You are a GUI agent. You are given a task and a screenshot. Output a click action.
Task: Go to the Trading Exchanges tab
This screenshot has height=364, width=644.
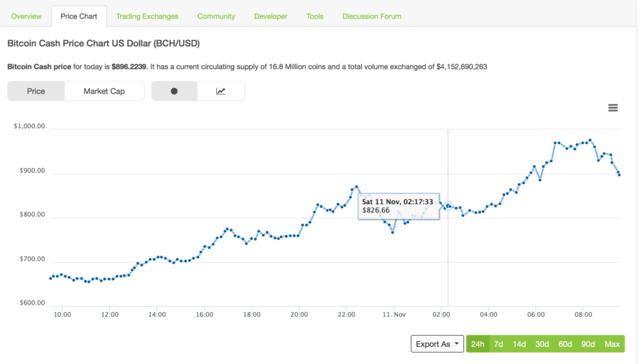pos(147,16)
